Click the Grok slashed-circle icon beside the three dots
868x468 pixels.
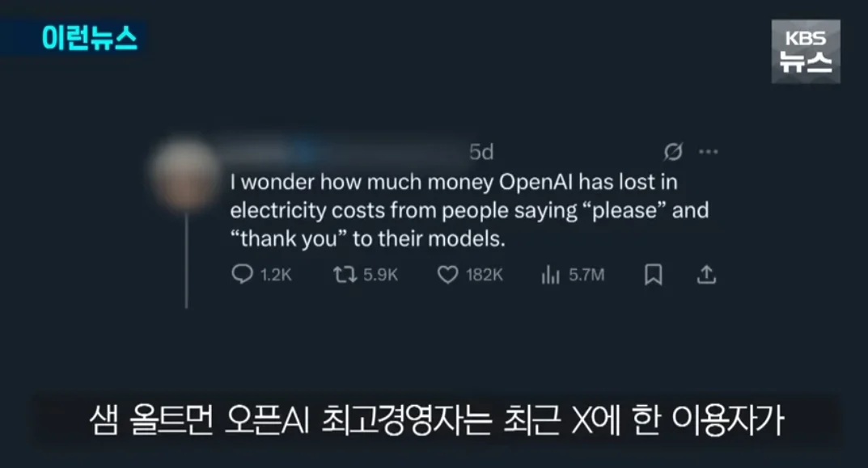[672, 151]
